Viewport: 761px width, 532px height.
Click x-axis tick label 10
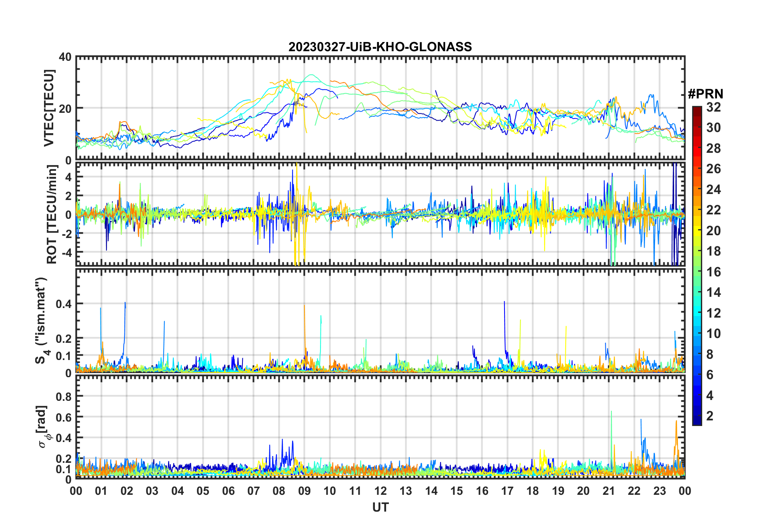pyautogui.click(x=330, y=491)
